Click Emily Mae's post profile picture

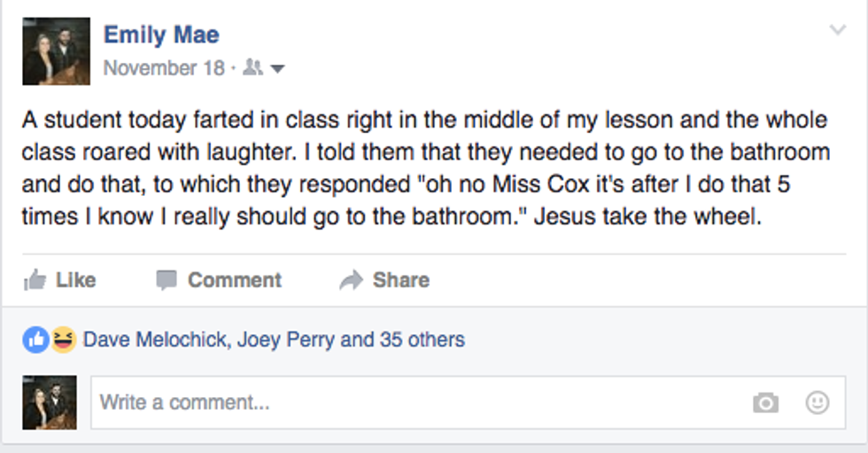click(57, 51)
